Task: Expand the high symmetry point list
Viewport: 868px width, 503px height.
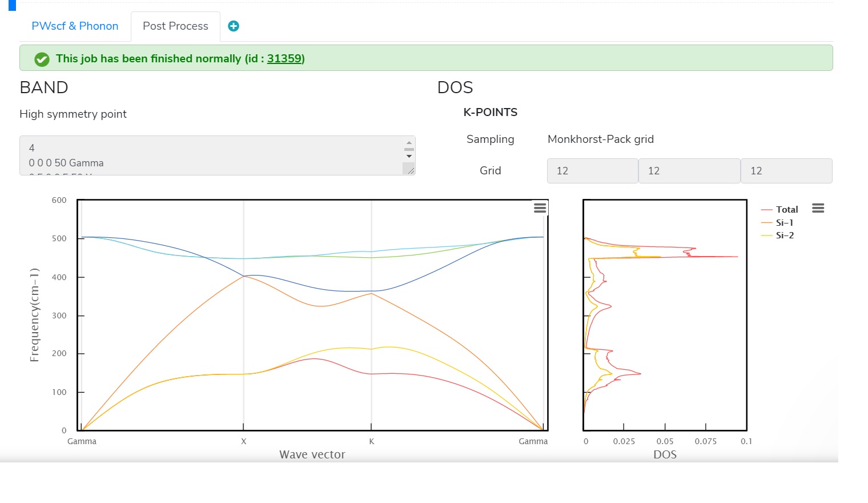Action: pos(217,155)
